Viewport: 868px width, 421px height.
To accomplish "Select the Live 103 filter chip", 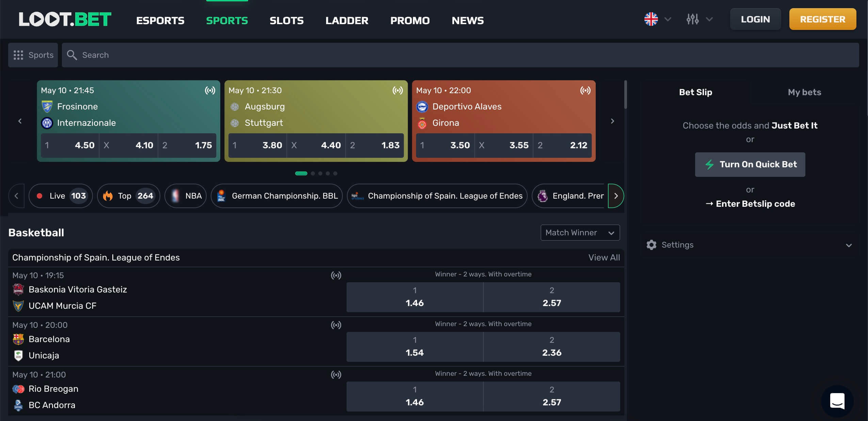I will point(61,196).
